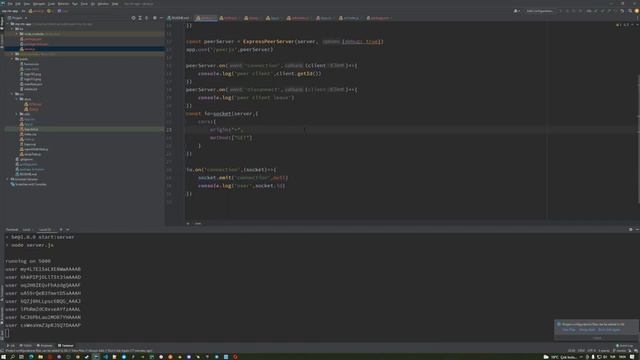
Task: Switch to the Local terminal tab
Action: tap(27, 229)
